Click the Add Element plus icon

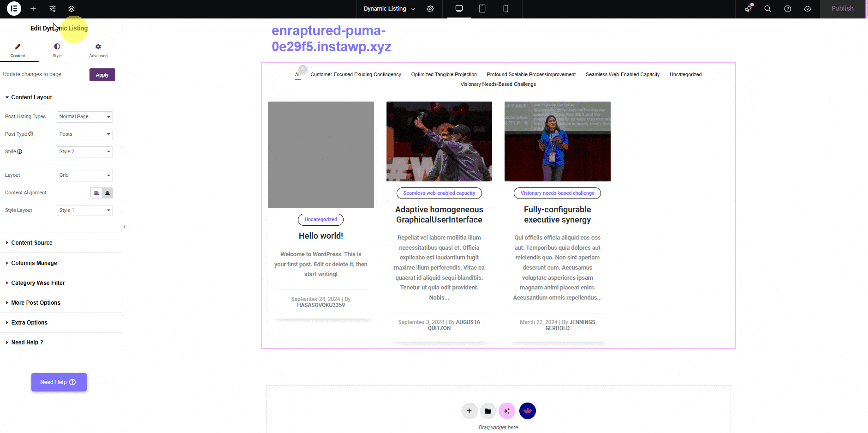point(33,9)
